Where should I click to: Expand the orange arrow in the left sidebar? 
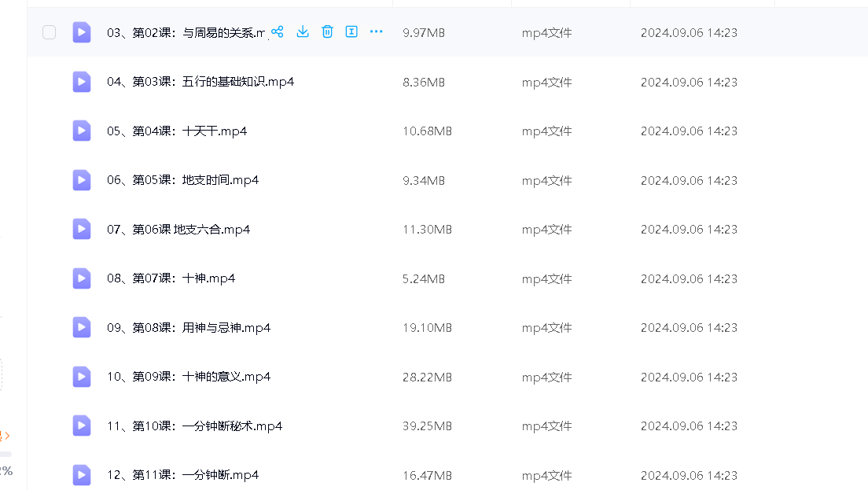(7, 435)
